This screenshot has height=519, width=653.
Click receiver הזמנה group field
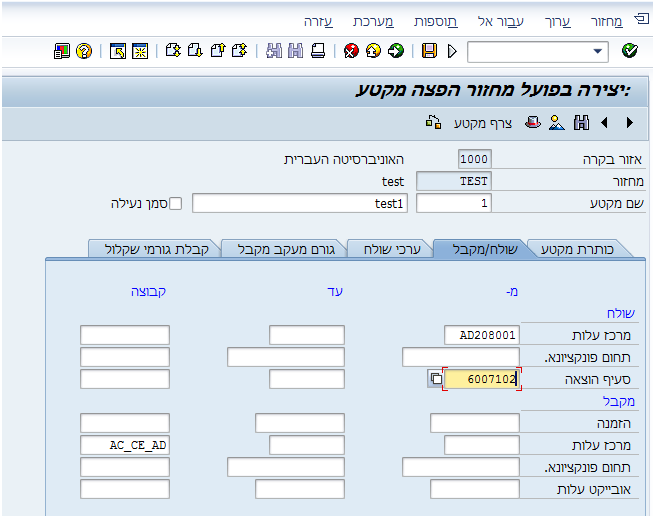(125, 423)
